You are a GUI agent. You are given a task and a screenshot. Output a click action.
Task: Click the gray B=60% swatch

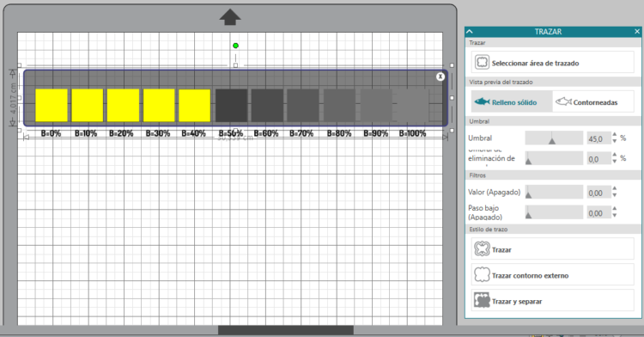click(x=267, y=105)
